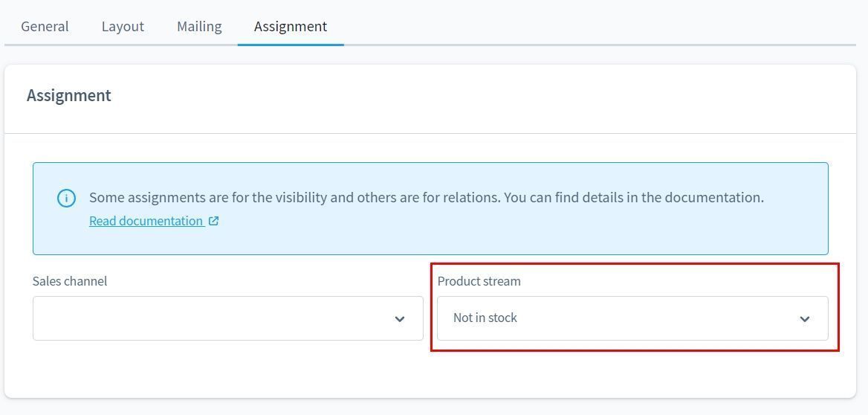868x415 pixels.
Task: Click the empty card space below Sales channel
Action: (x=223, y=368)
